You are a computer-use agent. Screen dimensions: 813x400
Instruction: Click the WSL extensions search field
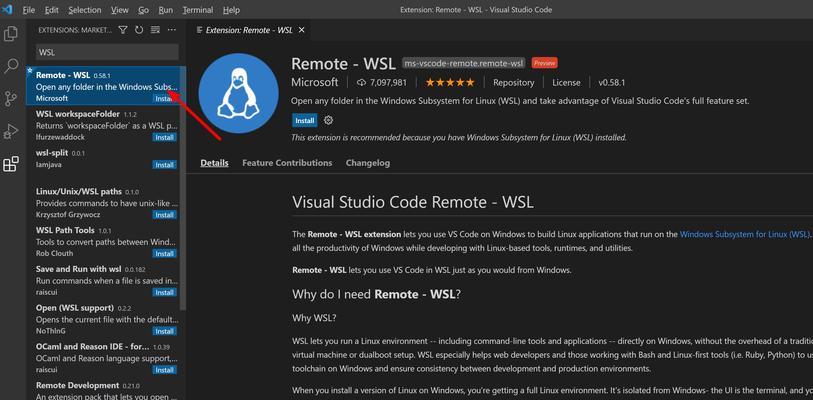point(107,52)
